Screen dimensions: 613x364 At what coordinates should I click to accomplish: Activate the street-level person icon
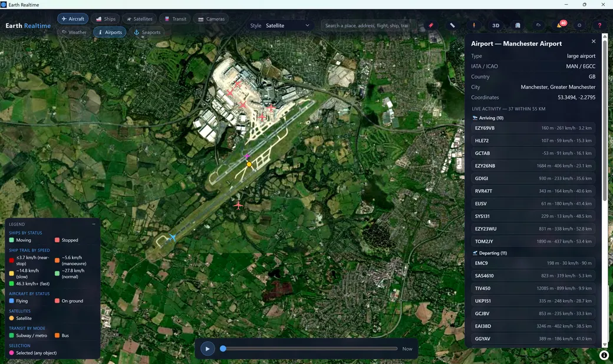pyautogui.click(x=474, y=25)
